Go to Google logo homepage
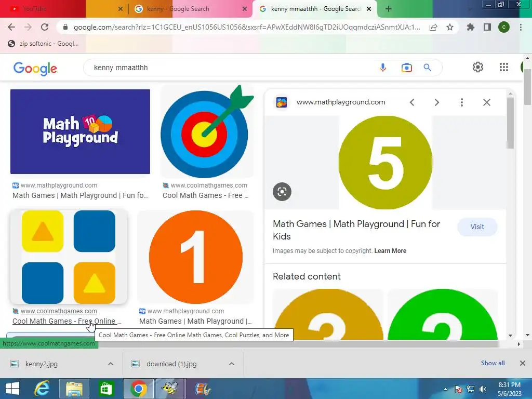This screenshot has width=532, height=399. pyautogui.click(x=35, y=68)
